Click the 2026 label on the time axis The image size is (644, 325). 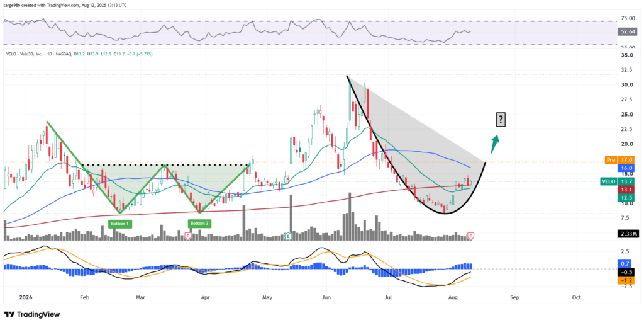tap(25, 297)
